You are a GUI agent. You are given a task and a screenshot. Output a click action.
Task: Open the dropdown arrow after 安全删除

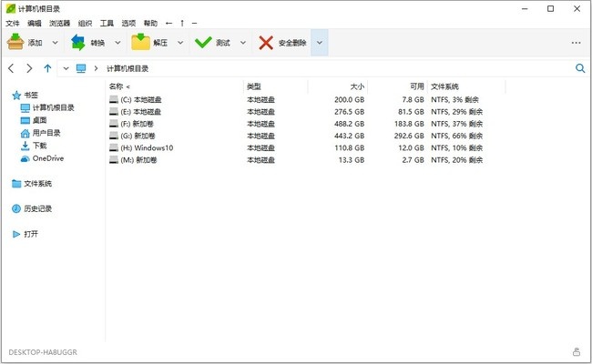[320, 43]
